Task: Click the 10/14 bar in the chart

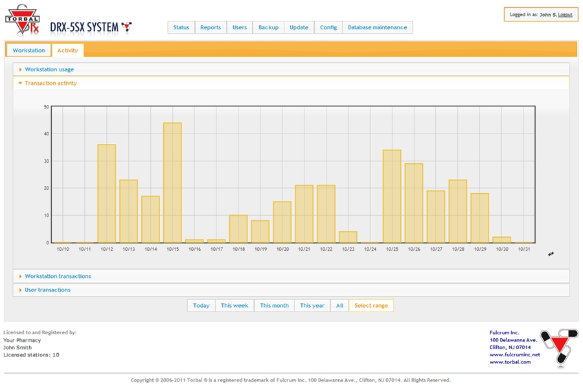Action: point(150,220)
